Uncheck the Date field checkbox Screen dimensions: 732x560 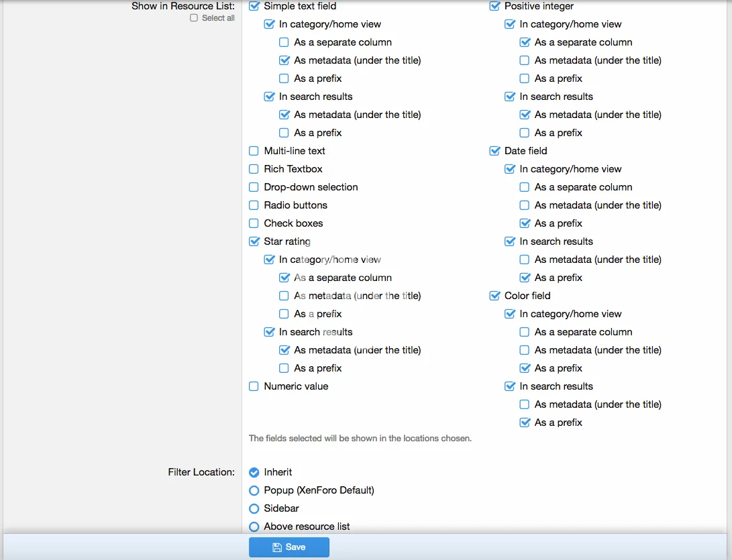tap(494, 151)
